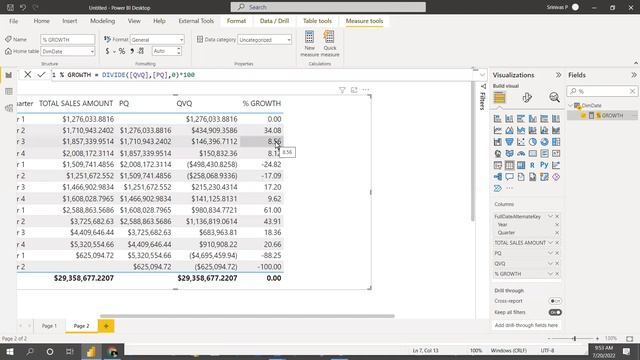
Task: Select donut chart visual
Action: [x=544, y=142]
